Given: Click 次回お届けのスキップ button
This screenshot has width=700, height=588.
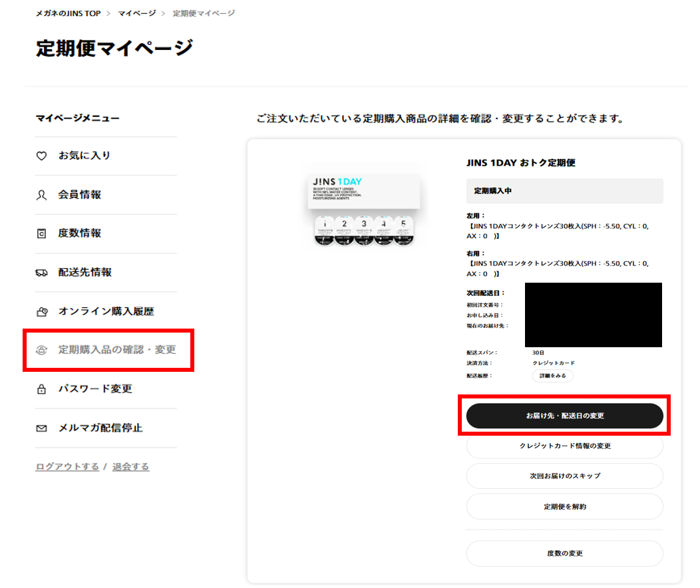Looking at the screenshot, I should [565, 476].
